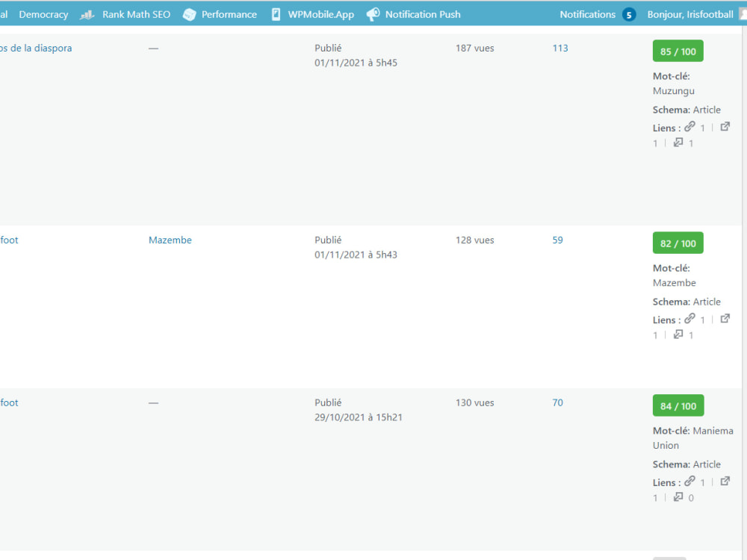Select the '128 vues' view count
This screenshot has height=560, width=747.
pyautogui.click(x=474, y=240)
